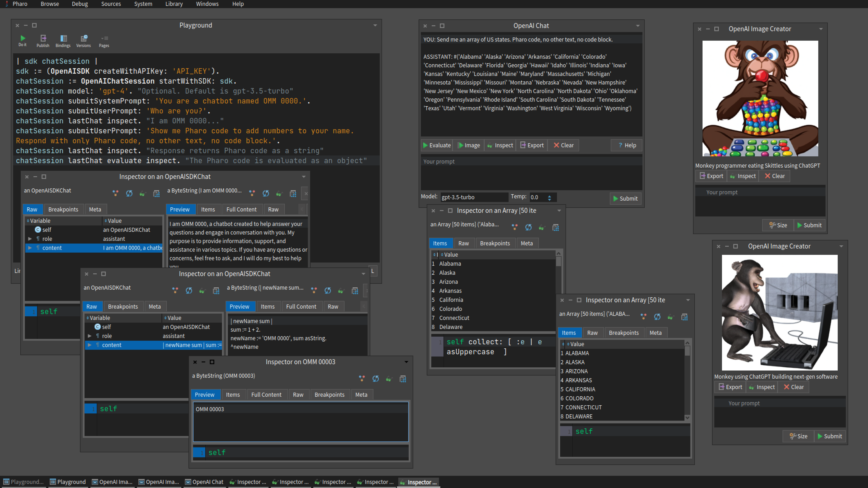Expand the content row in second OpenAISDKChat inspector
This screenshot has height=488, width=868.
[90, 345]
